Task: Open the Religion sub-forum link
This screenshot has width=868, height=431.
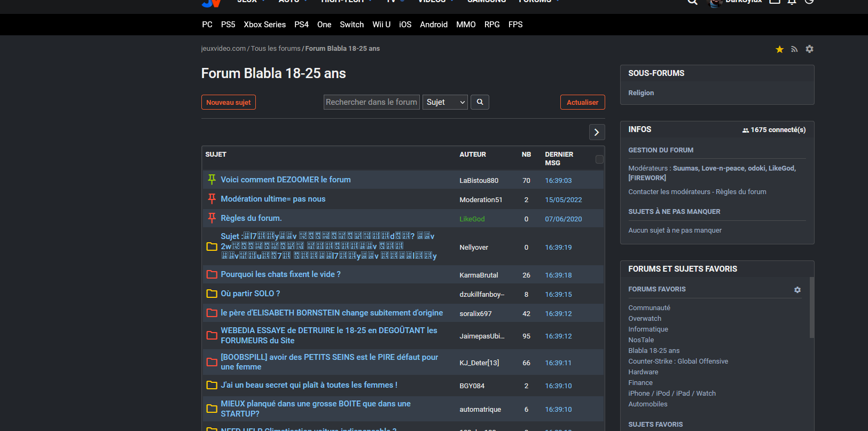Action: coord(641,93)
